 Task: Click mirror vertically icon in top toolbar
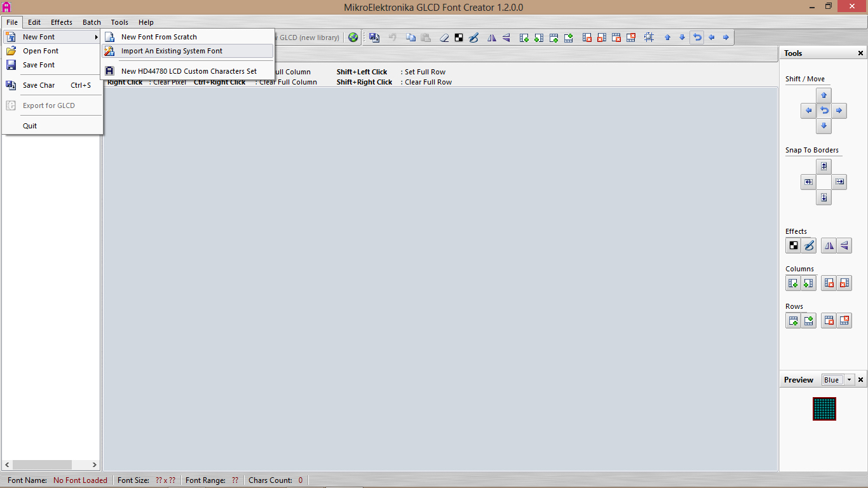pos(506,37)
